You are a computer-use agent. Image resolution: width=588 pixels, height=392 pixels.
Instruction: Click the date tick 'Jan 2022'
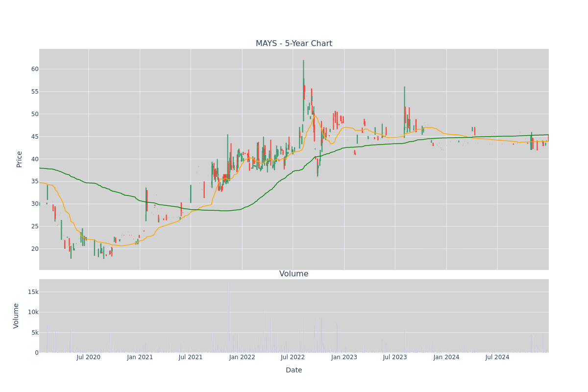click(x=242, y=357)
